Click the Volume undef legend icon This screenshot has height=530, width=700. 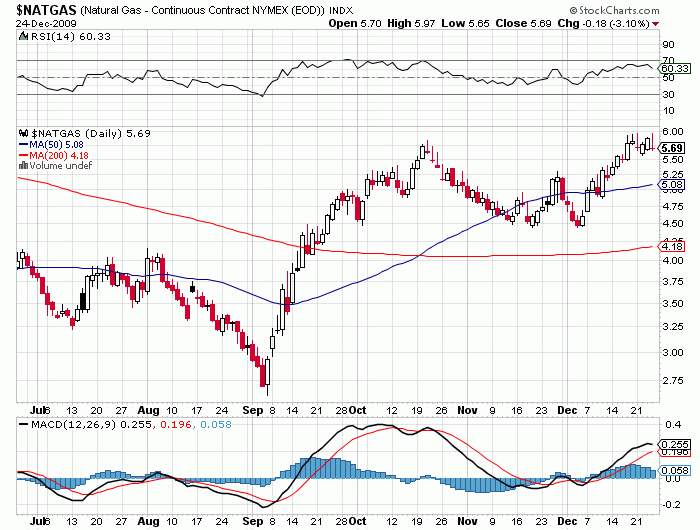click(24, 166)
